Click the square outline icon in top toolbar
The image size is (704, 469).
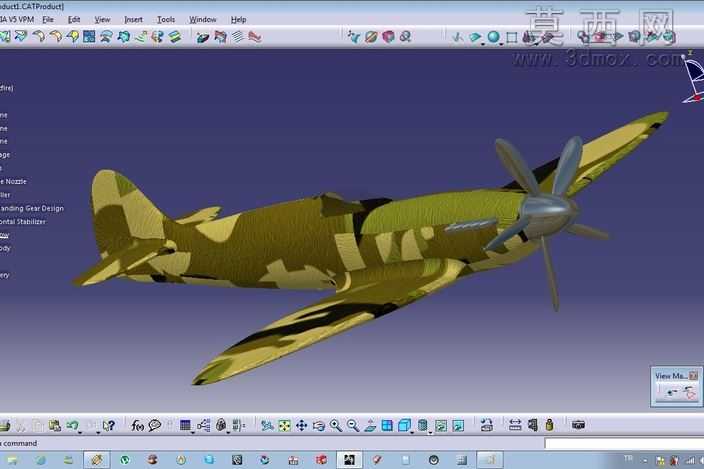coord(512,37)
